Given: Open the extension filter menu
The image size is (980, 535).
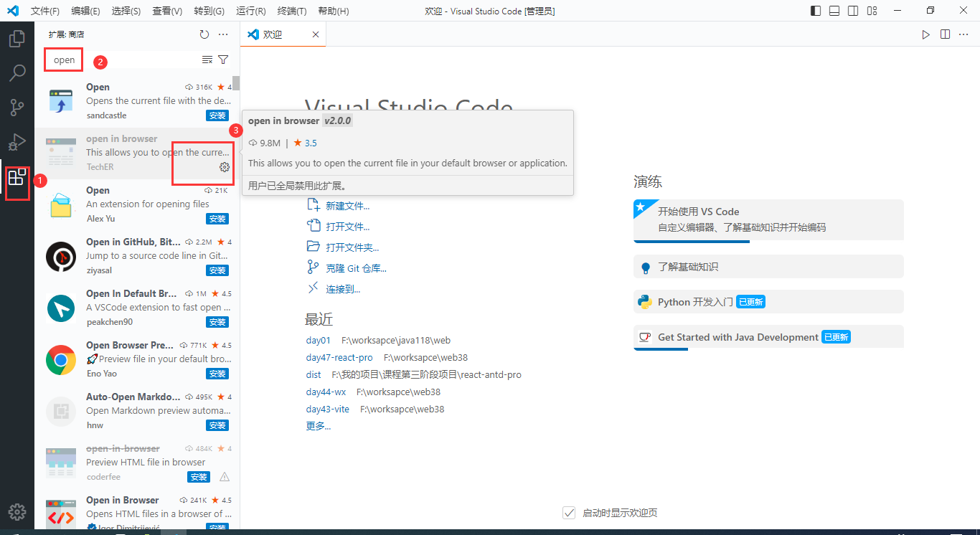Looking at the screenshot, I should [223, 60].
